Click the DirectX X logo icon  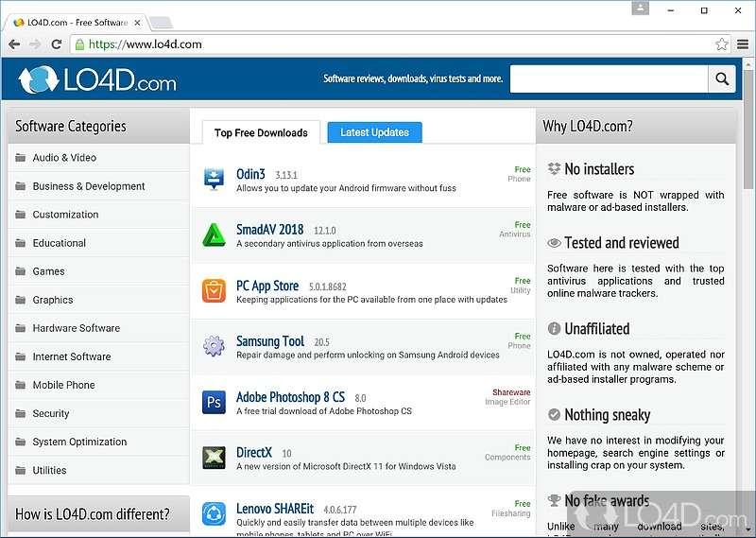click(215, 458)
